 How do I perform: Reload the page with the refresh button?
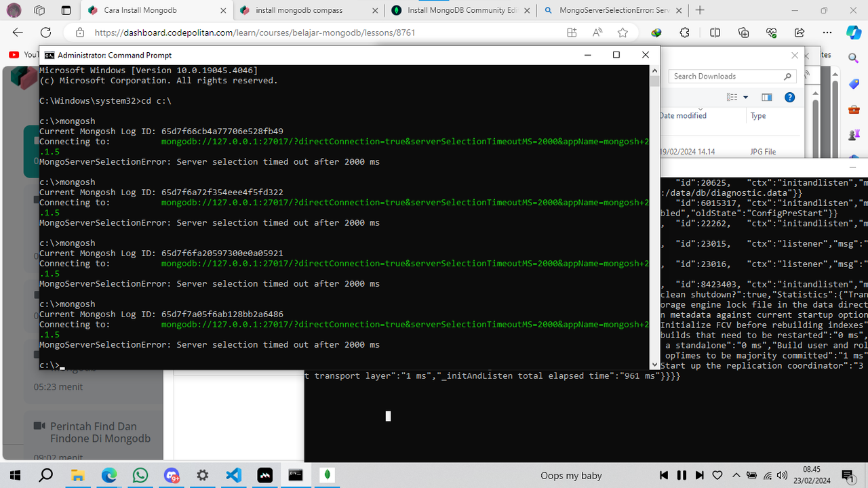click(x=45, y=32)
